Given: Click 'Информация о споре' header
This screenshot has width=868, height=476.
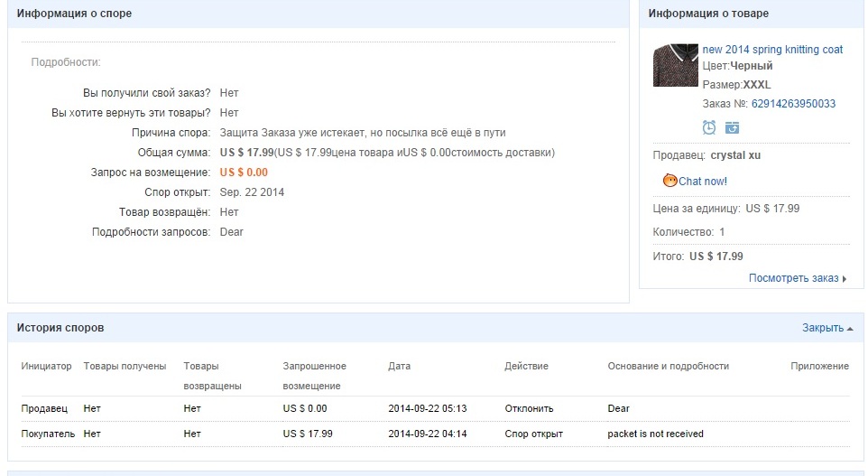Looking at the screenshot, I should [74, 14].
